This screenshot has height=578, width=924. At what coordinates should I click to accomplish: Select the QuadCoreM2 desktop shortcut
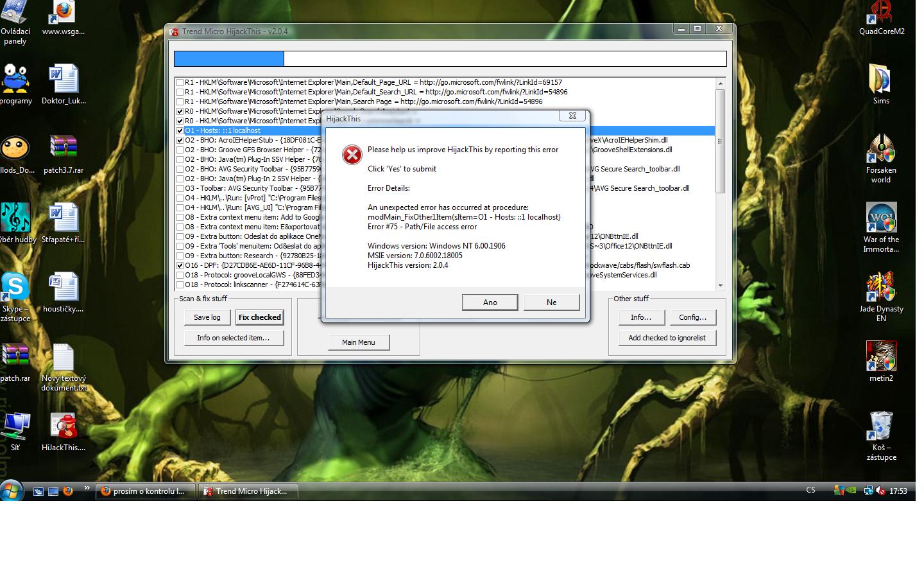(882, 18)
